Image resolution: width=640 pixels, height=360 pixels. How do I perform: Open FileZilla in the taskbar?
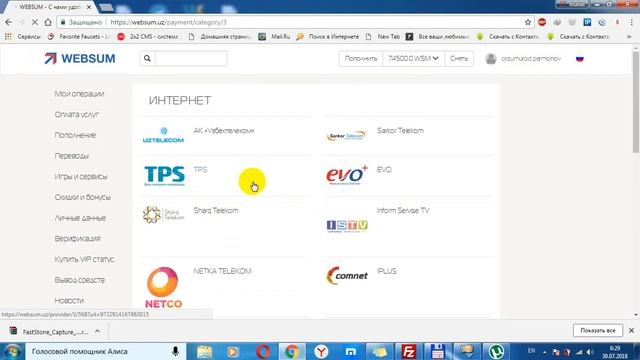pyautogui.click(x=409, y=351)
